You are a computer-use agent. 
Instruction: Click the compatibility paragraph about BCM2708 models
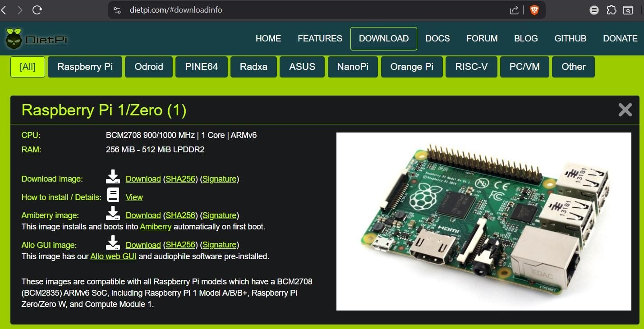167,293
